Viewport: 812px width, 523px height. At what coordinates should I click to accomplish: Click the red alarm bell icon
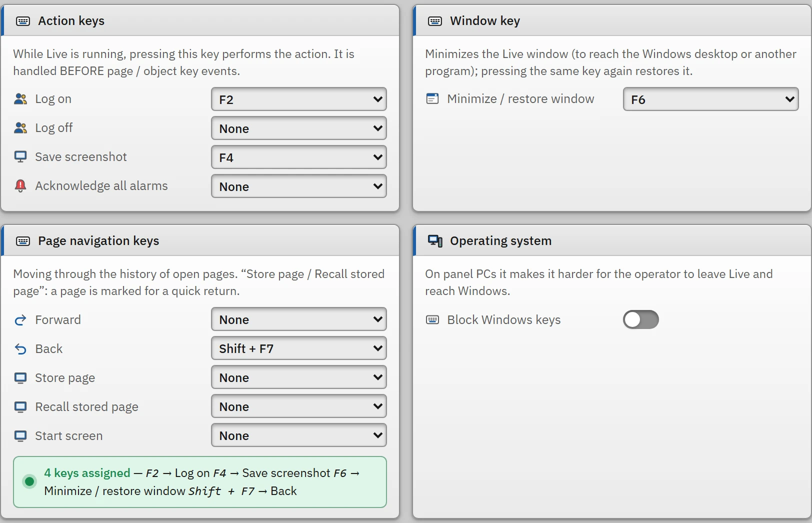point(20,186)
